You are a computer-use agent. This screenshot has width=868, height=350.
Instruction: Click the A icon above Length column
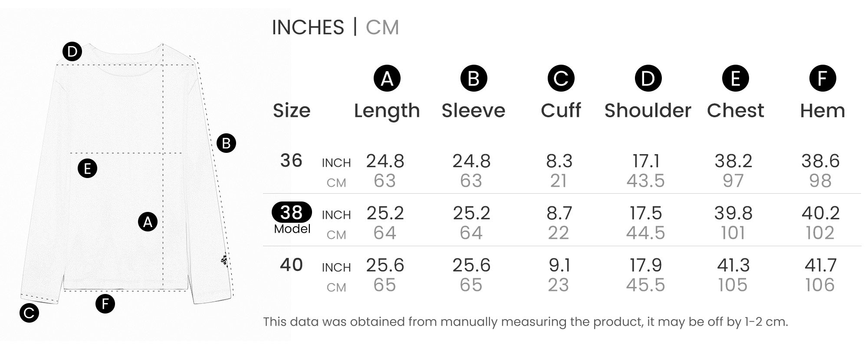tap(387, 79)
